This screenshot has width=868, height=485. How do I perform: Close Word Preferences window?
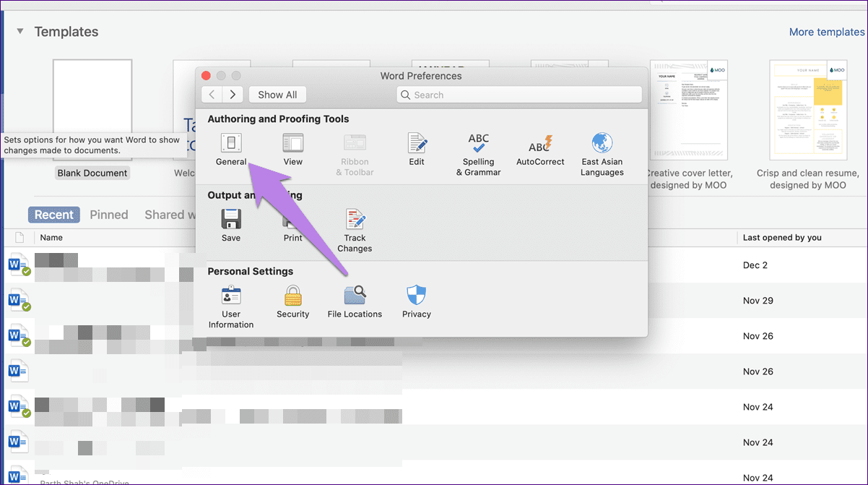(206, 76)
